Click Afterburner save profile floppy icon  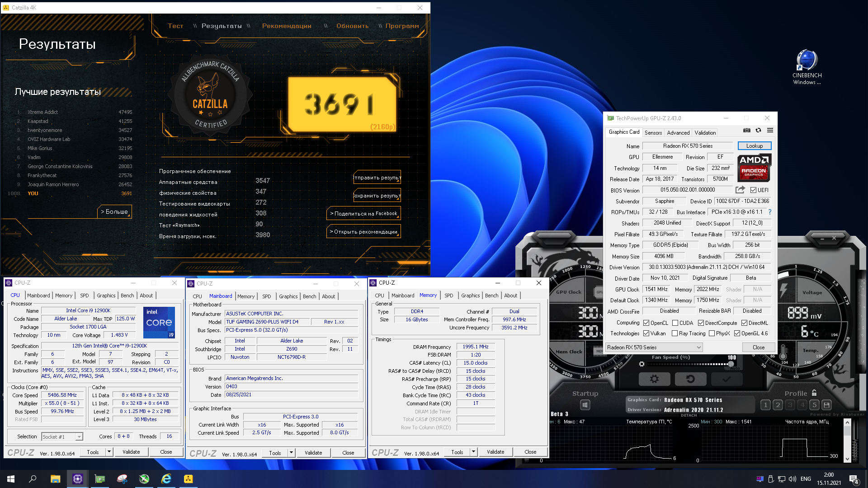pos(826,405)
